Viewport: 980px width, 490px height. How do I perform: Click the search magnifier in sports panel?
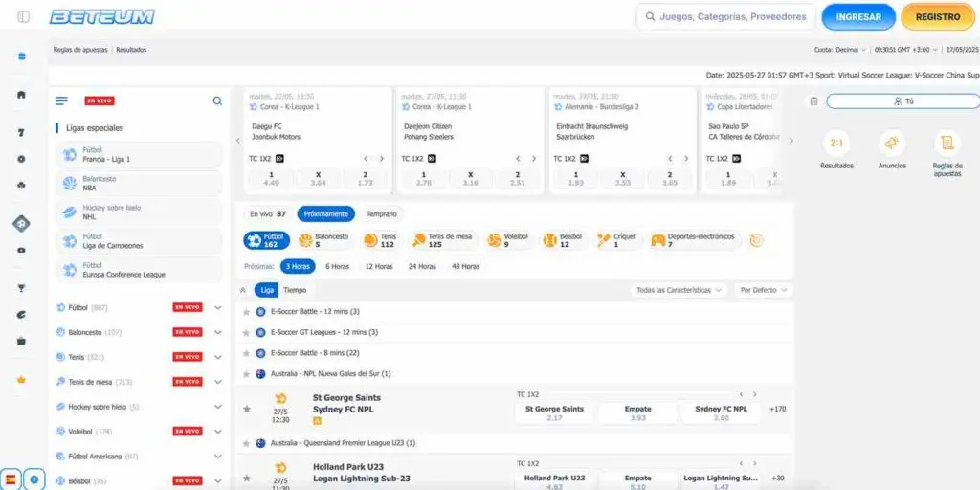[217, 100]
